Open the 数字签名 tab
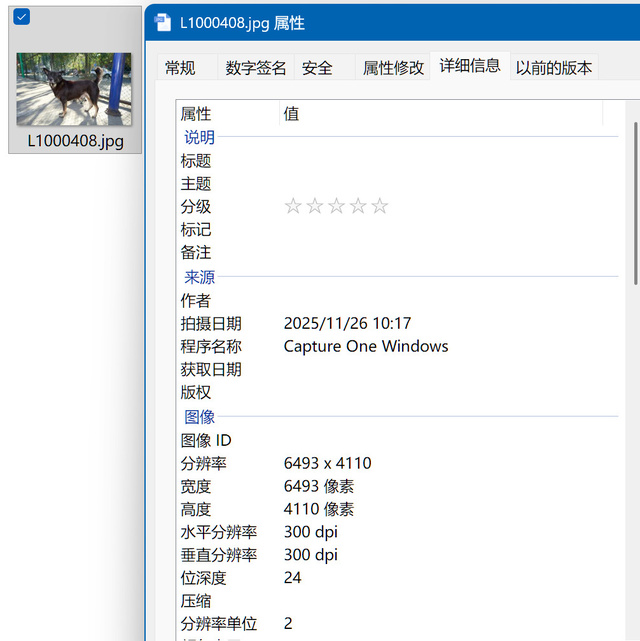 click(x=256, y=68)
